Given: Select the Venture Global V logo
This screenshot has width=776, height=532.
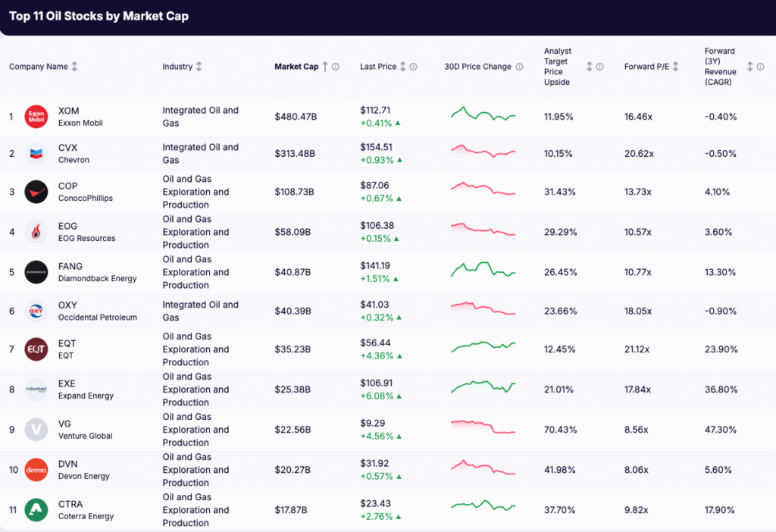Looking at the screenshot, I should (x=36, y=429).
